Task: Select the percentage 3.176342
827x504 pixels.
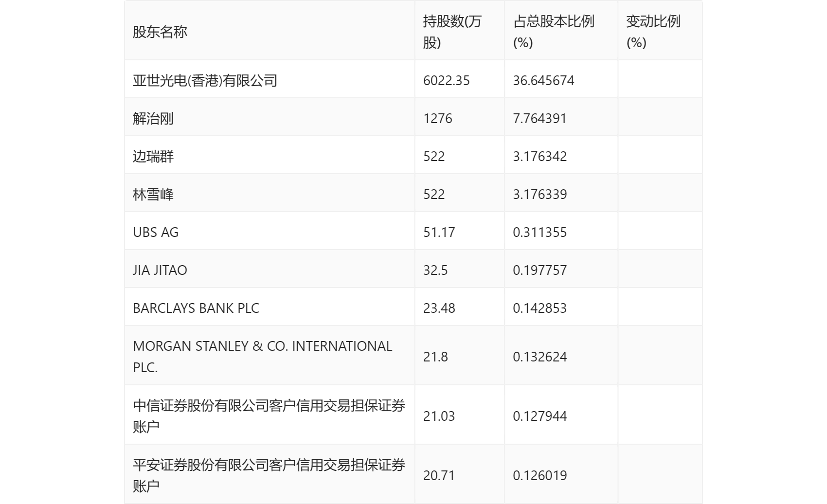Action: (x=539, y=156)
